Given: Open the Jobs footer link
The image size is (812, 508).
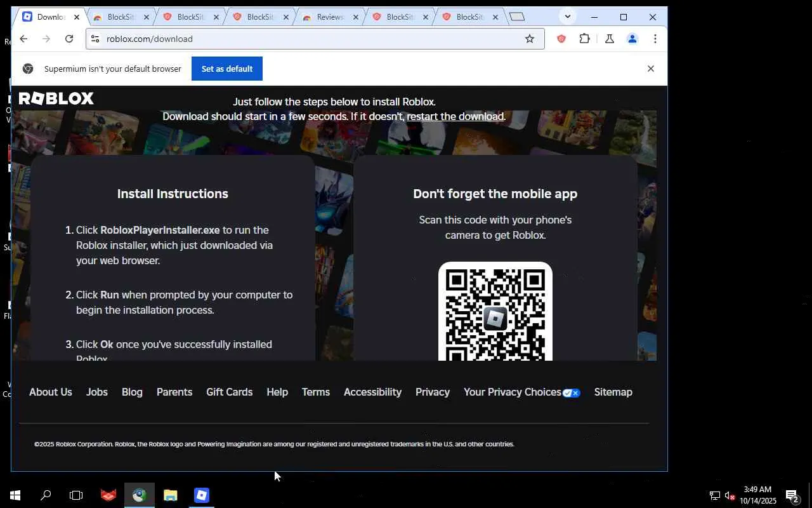Looking at the screenshot, I should 97,392.
